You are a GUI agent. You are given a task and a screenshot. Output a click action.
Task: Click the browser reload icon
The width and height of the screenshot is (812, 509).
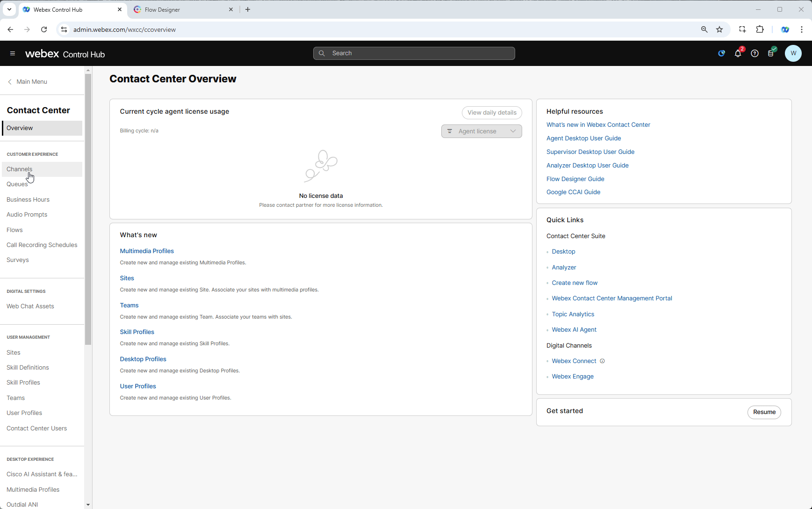coord(44,29)
